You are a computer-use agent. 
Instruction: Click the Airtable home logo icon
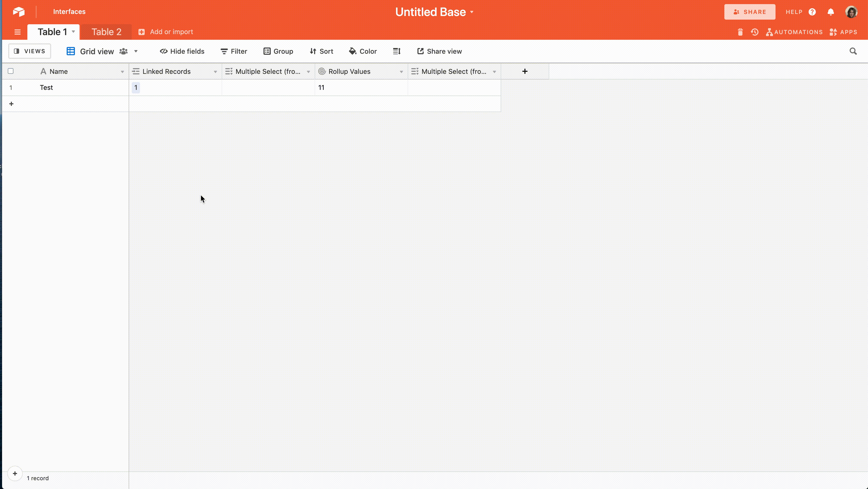tap(19, 12)
